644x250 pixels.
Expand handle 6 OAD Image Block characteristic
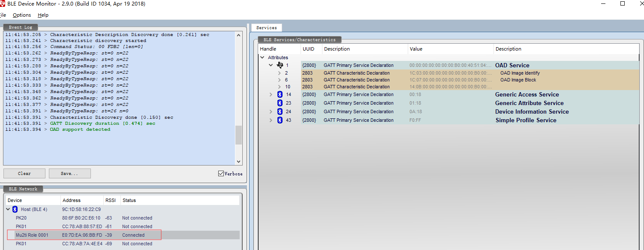280,80
